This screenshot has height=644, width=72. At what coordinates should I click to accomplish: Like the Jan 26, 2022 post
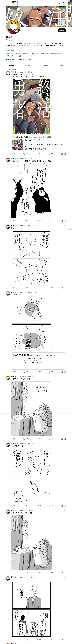pos(37,221)
